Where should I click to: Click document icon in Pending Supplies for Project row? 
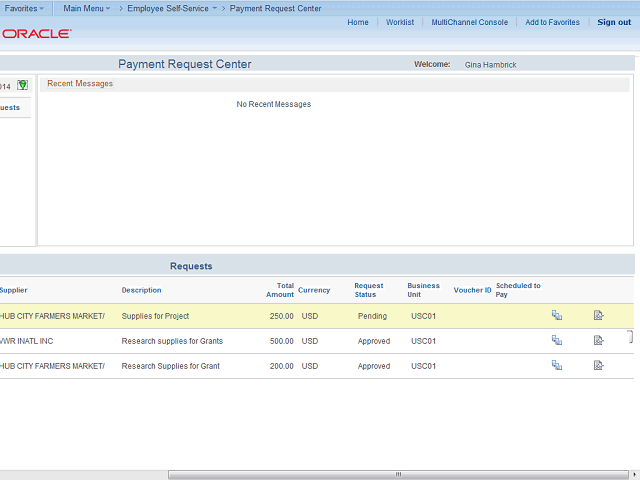click(x=598, y=316)
